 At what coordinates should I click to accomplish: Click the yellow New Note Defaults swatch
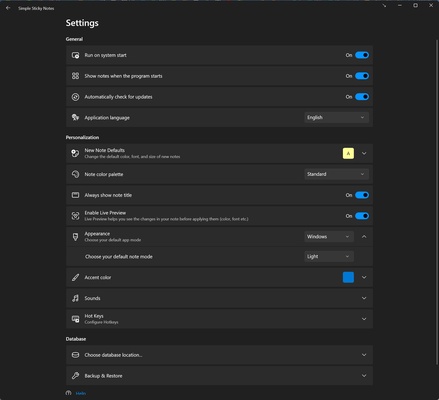point(348,153)
